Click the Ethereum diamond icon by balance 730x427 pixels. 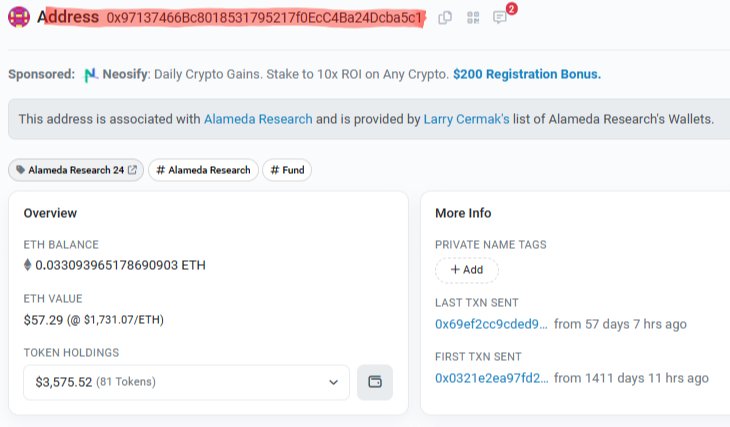(x=28, y=266)
